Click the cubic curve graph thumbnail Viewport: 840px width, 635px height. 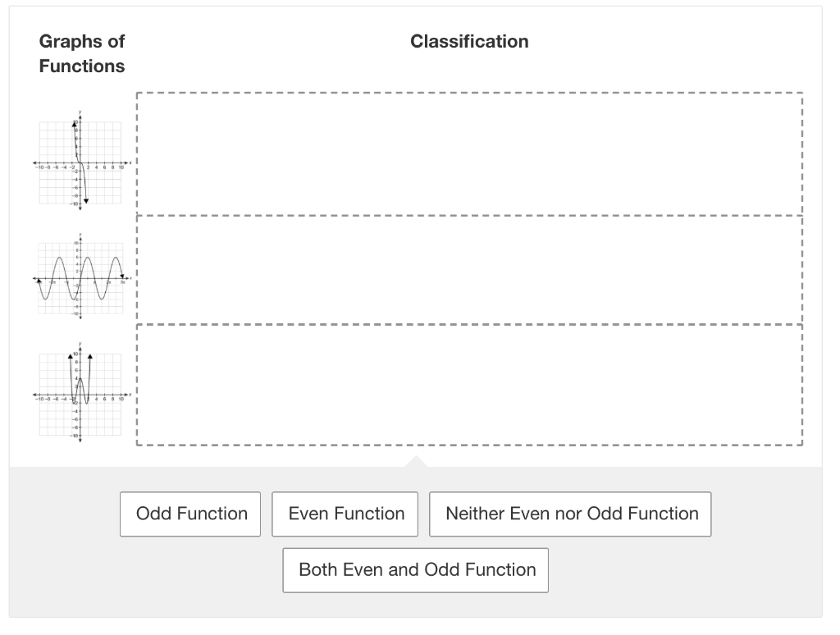[79, 161]
